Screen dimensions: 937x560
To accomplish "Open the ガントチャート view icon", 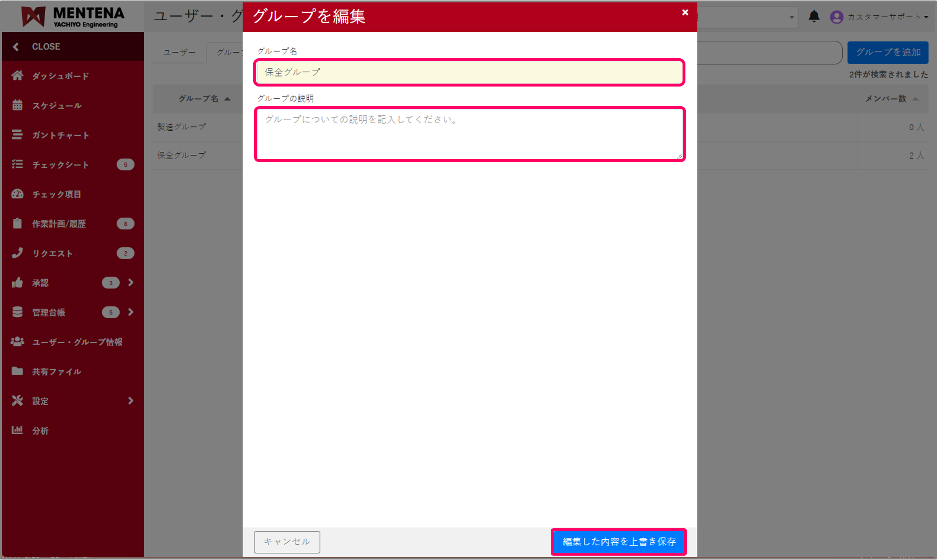I will tap(18, 135).
